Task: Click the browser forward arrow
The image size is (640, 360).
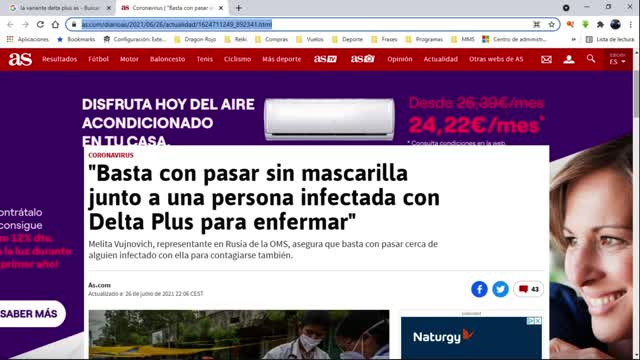Action: [x=25, y=24]
